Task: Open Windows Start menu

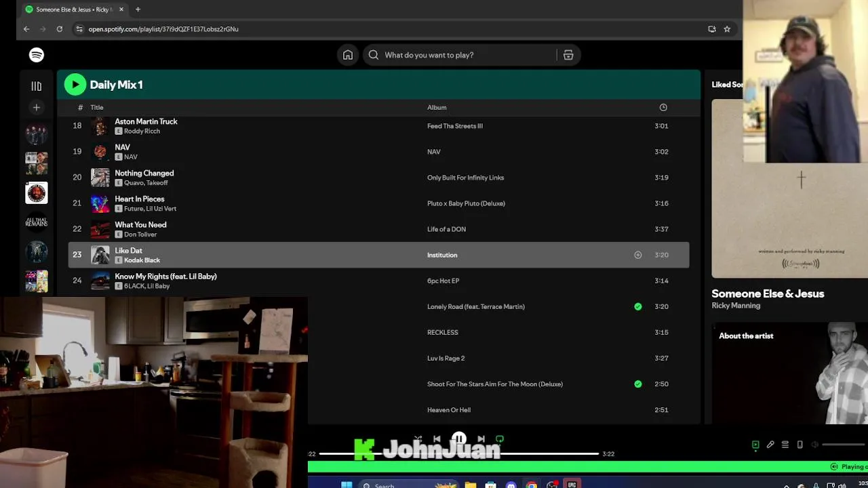Action: (347, 485)
